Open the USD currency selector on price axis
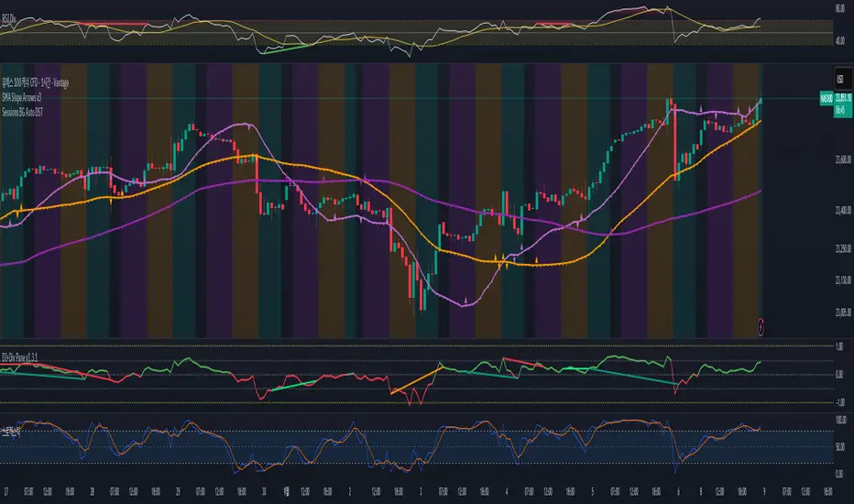854x504 pixels. 838,80
